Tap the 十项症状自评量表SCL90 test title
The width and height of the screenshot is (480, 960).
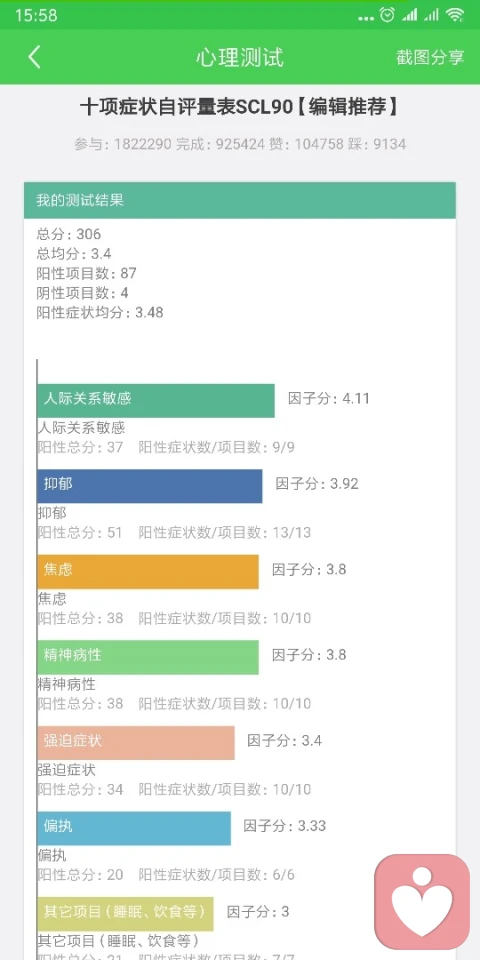(240, 108)
